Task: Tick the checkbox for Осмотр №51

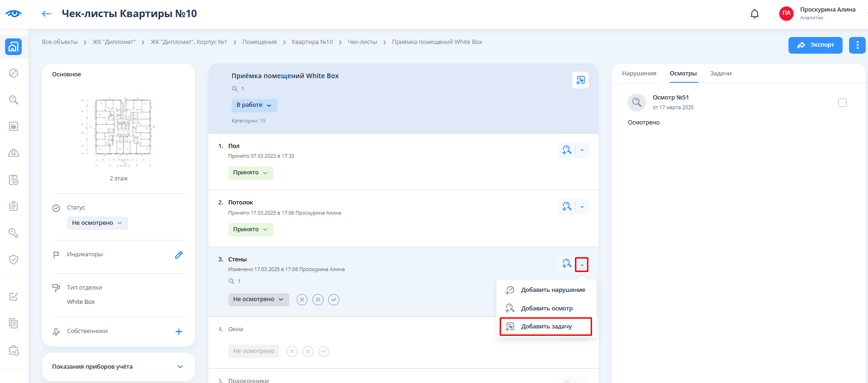Action: [x=842, y=103]
